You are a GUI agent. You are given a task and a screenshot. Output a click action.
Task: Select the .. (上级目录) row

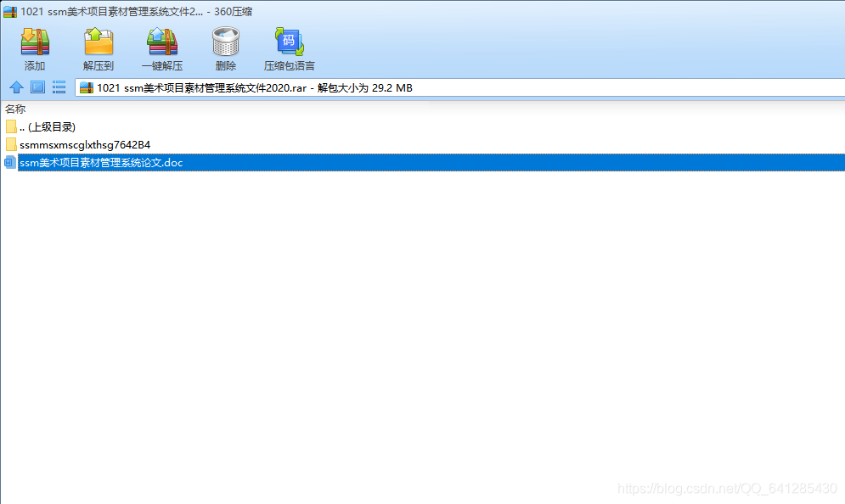coord(48,126)
